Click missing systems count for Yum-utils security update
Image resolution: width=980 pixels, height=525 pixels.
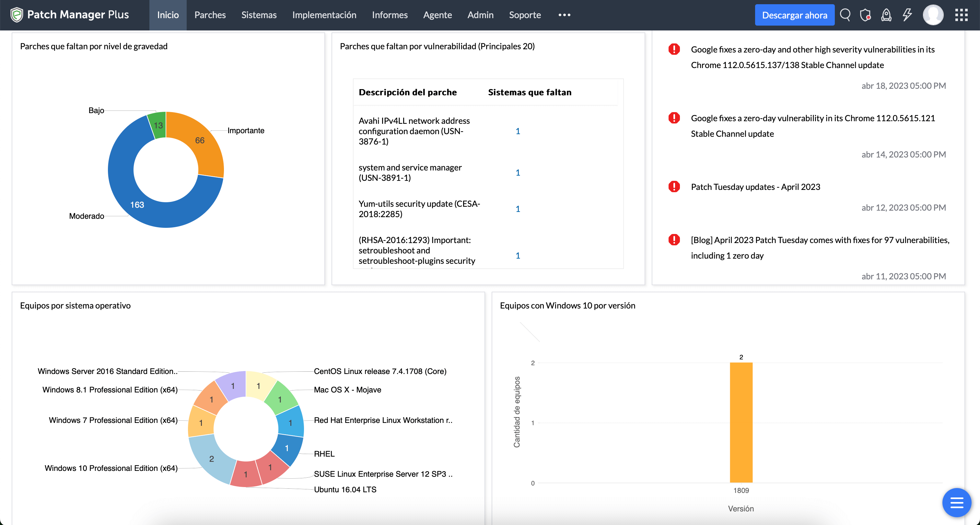click(518, 209)
